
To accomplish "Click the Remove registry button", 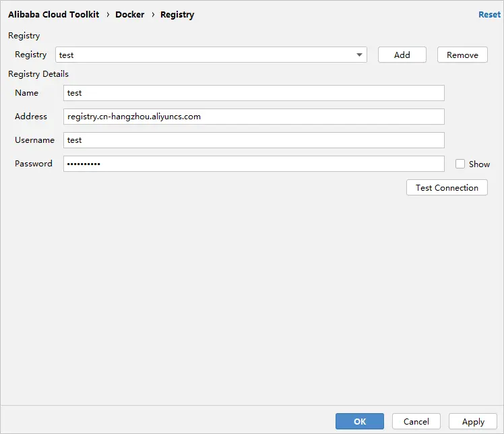I will pos(462,55).
